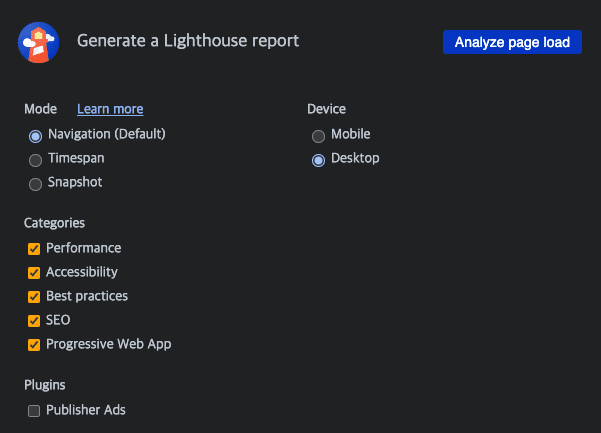Click the Lighthouse logo icon
The width and height of the screenshot is (601, 433).
point(38,42)
